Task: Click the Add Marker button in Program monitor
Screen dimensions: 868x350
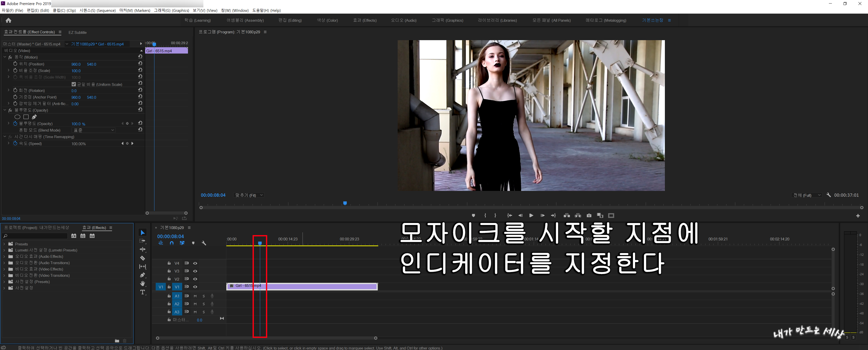Action: click(x=473, y=215)
